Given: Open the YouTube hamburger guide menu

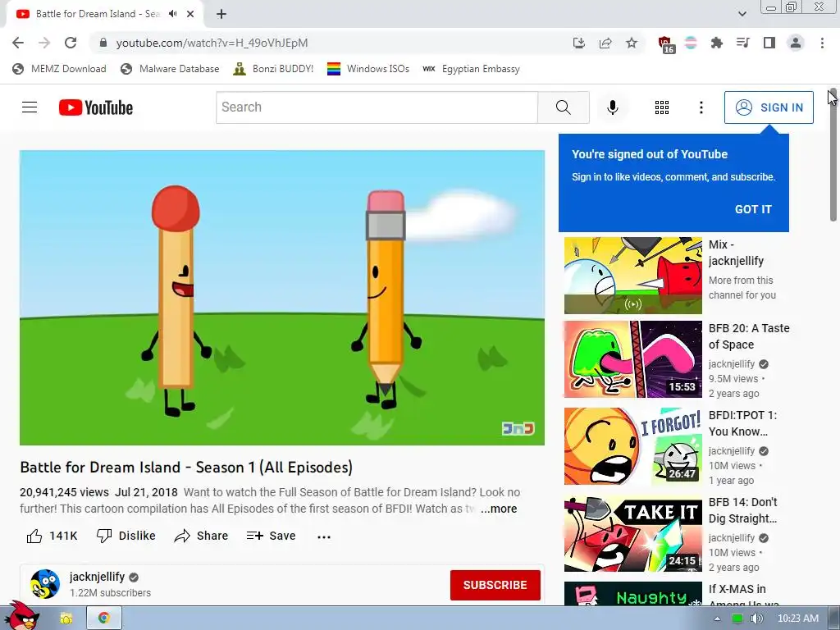Looking at the screenshot, I should click(x=30, y=107).
